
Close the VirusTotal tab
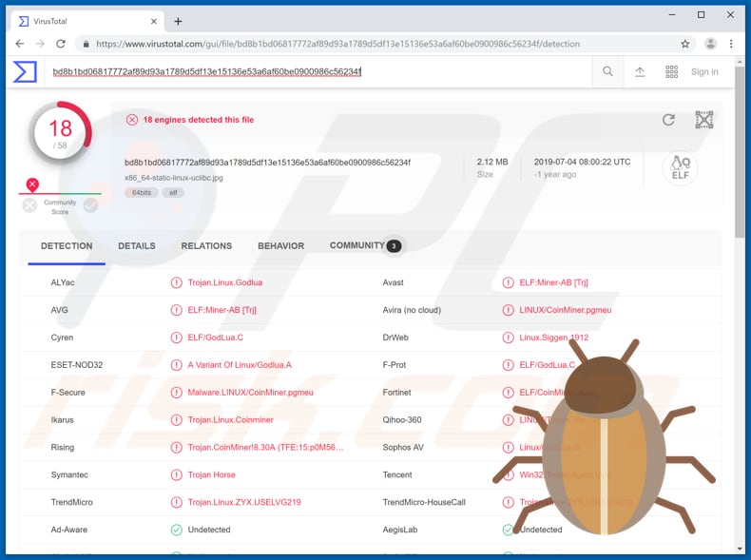pyautogui.click(x=154, y=21)
